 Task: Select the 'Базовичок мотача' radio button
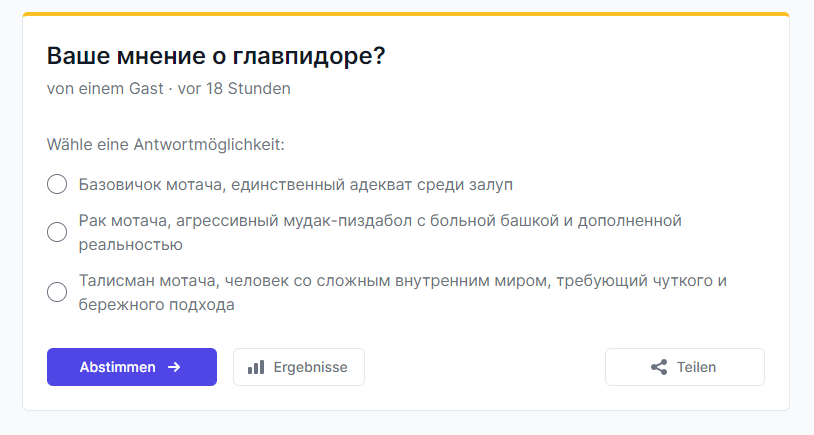[x=57, y=184]
